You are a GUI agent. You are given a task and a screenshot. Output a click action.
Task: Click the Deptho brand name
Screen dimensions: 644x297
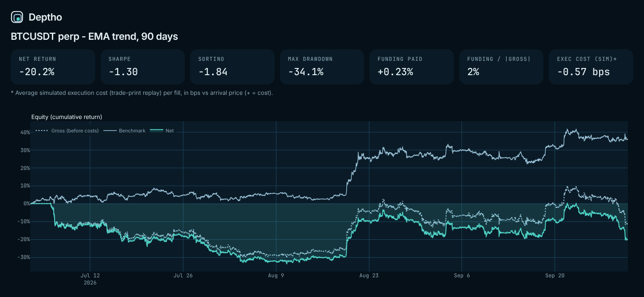[x=45, y=17]
